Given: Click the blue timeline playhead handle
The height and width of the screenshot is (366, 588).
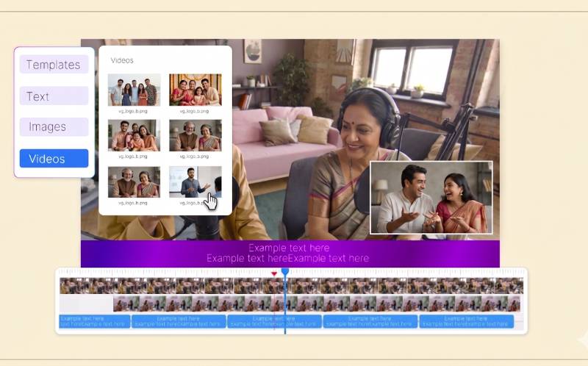Looking at the screenshot, I should pos(285,270).
